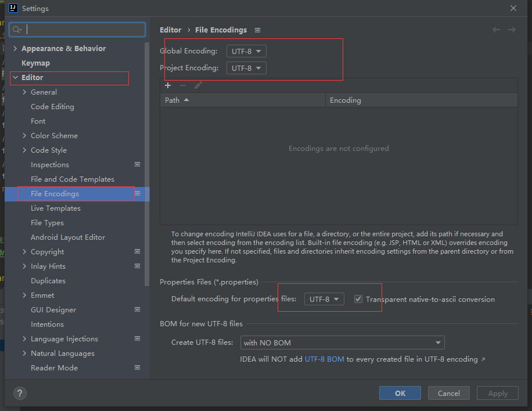Click the project icon on Reader Mode row
Image resolution: width=532 pixels, height=411 pixels.
(x=138, y=367)
